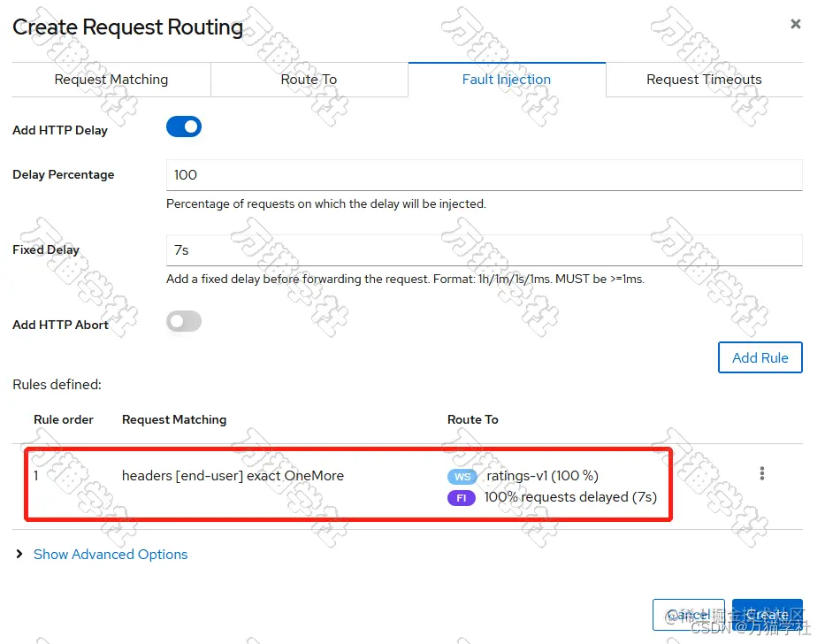Click rule order number 1 cell
Image resolution: width=825 pixels, height=644 pixels.
(35, 476)
